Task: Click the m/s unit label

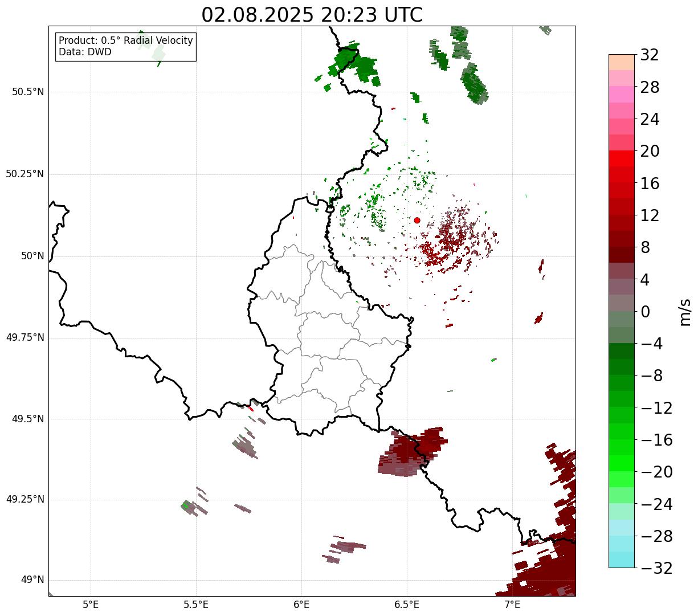Action: (685, 311)
